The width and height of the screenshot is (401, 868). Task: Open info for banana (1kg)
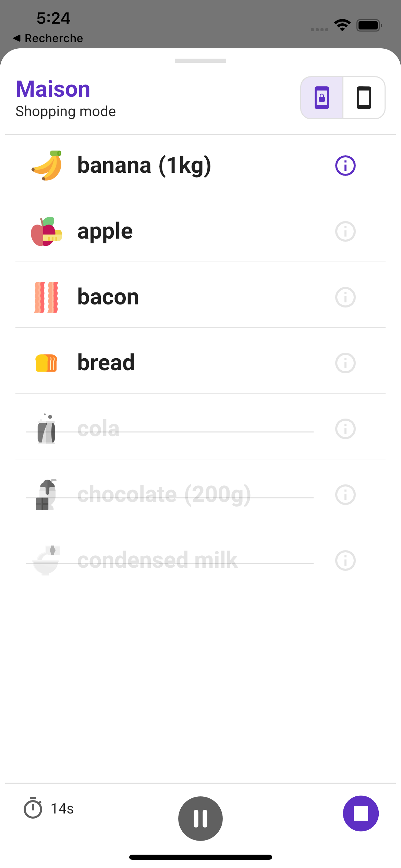coord(345,166)
